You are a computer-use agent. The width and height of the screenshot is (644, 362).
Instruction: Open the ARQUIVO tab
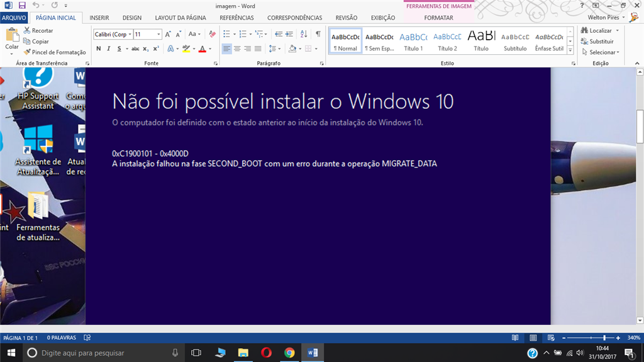[x=14, y=18]
